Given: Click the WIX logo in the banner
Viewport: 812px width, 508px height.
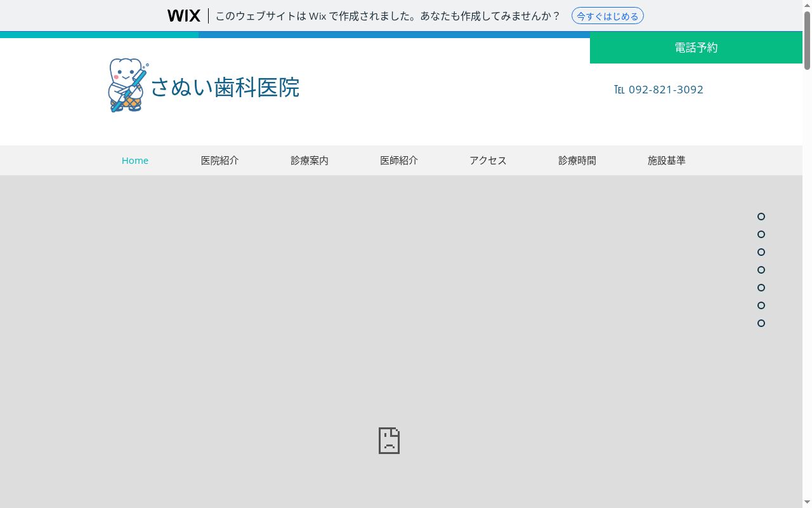Looking at the screenshot, I should [x=184, y=16].
